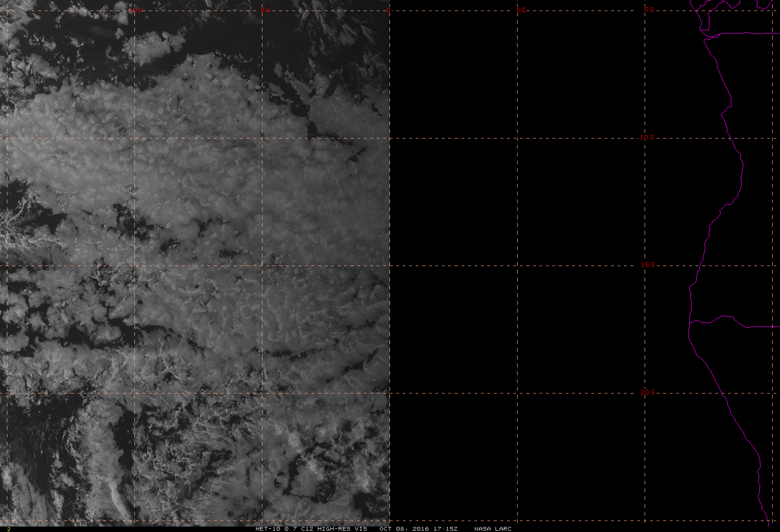Viewport: 780px width, 532px height.
Task: Click the yellow 2 frame number
Action: 8,529
